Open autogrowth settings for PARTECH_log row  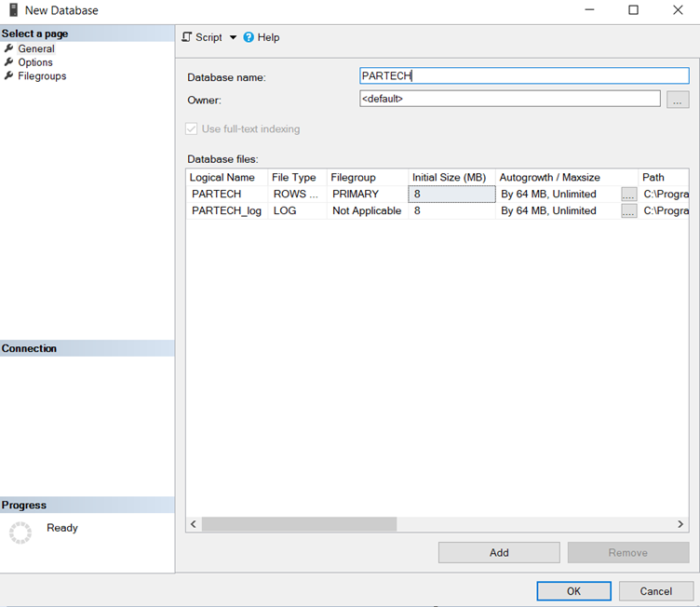[x=629, y=210]
